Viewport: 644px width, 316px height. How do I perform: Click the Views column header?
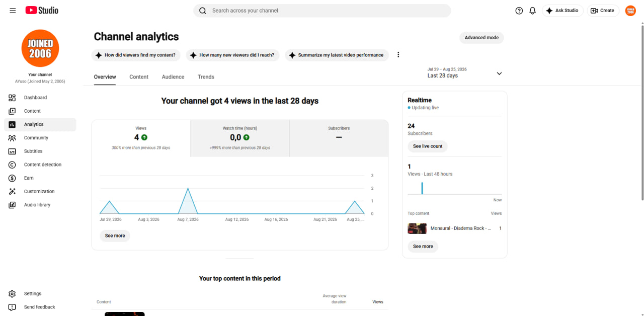point(378,302)
